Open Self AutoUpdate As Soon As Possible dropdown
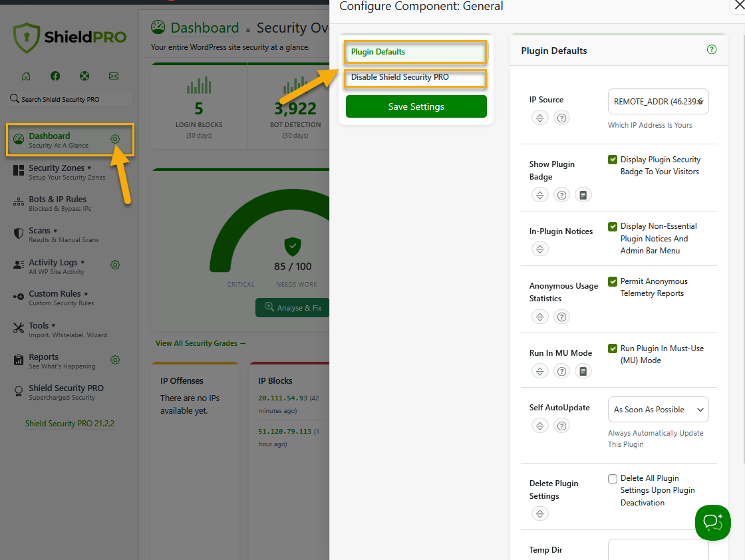745x560 pixels. 658,410
